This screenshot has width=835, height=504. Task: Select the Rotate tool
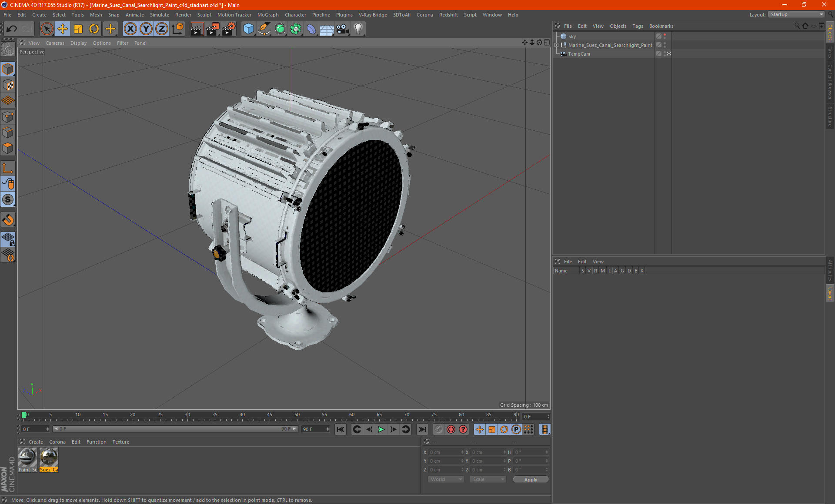click(94, 29)
